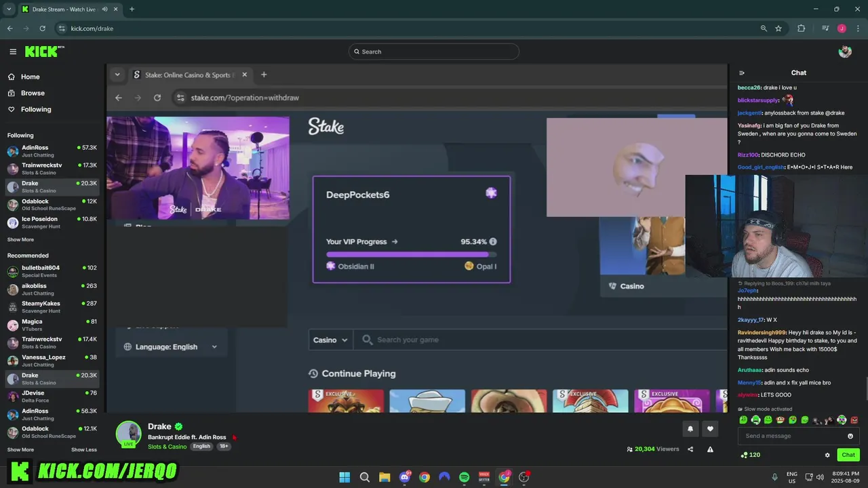The height and width of the screenshot is (488, 868).
Task: Open Drake's live channel avatar
Action: pos(128,434)
